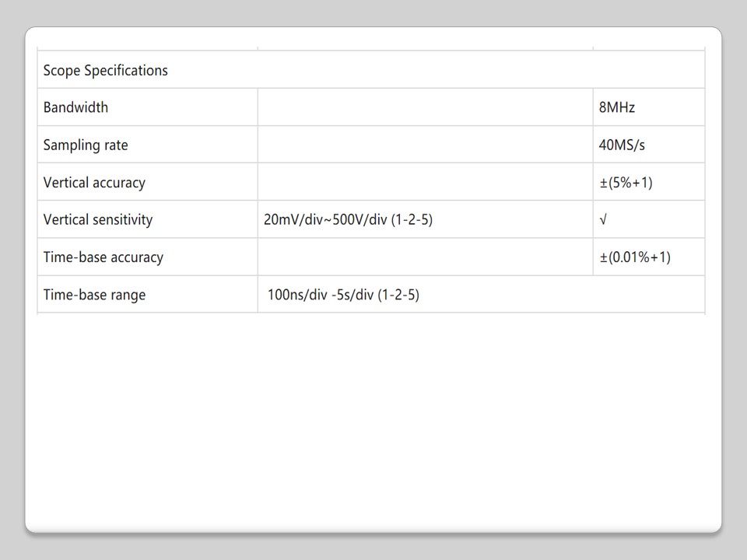Select empty middle cell in Vertical accuracy row
747x560 pixels.
425,183
